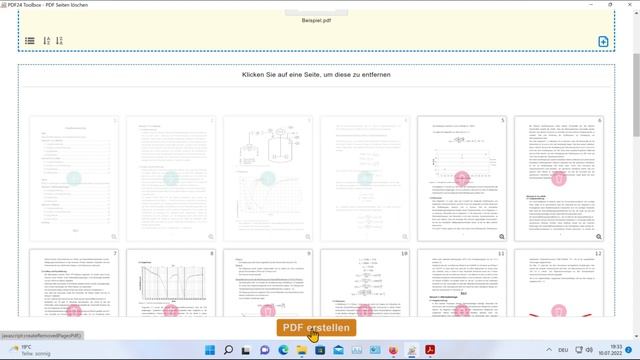
Task: Open DEU language switcher
Action: [563, 350]
